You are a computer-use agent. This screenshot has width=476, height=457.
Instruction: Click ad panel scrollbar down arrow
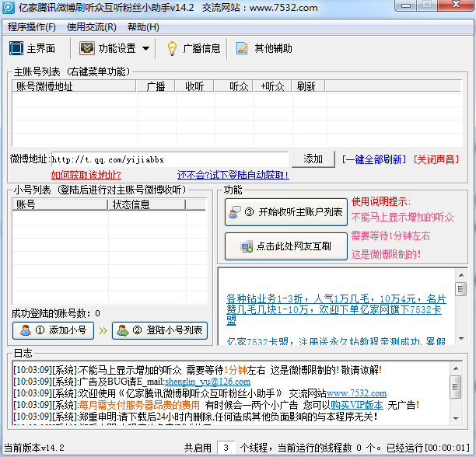[x=461, y=339]
